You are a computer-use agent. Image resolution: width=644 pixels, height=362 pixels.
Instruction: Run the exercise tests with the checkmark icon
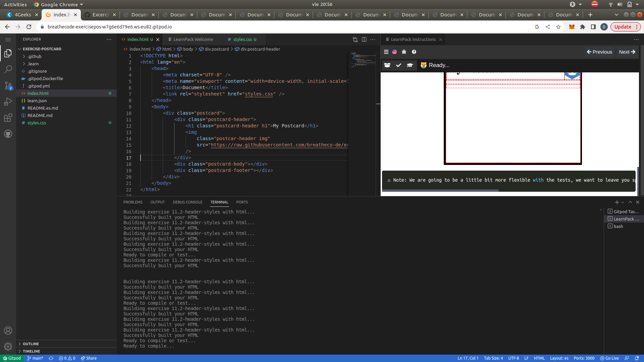point(399,65)
